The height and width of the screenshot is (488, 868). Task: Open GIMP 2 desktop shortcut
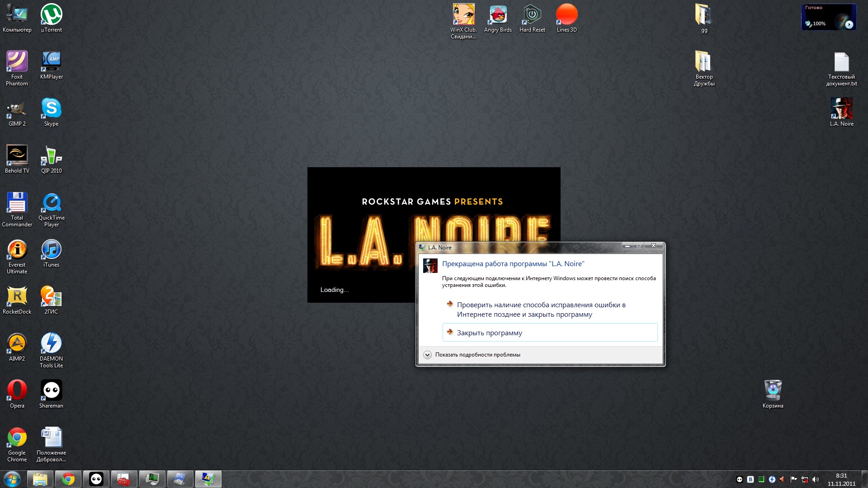tap(17, 112)
